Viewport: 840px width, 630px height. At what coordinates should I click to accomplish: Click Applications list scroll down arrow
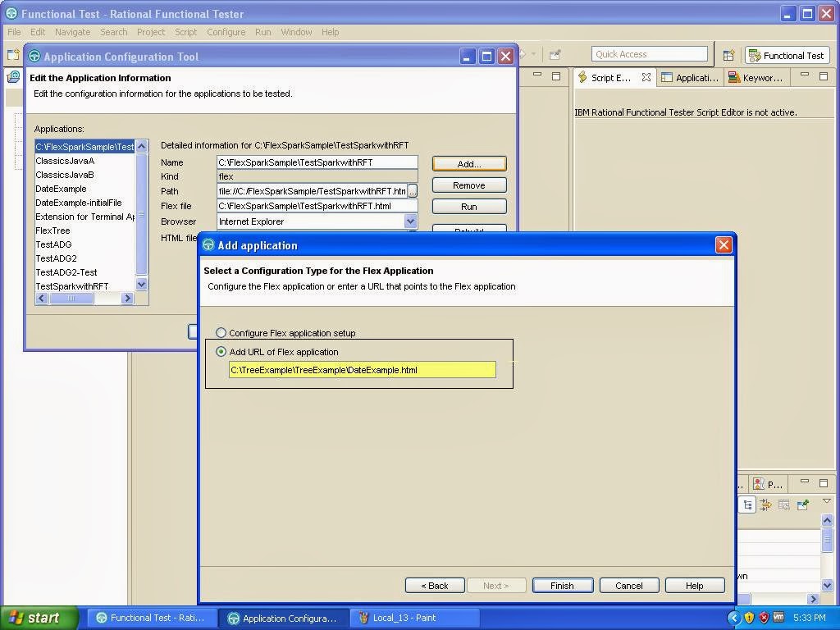pyautogui.click(x=141, y=285)
